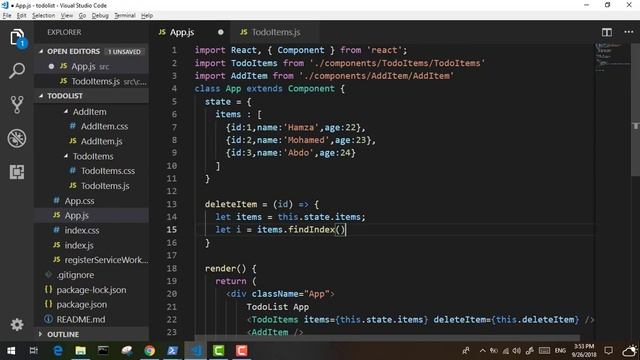Open the Go menu

click(82, 16)
